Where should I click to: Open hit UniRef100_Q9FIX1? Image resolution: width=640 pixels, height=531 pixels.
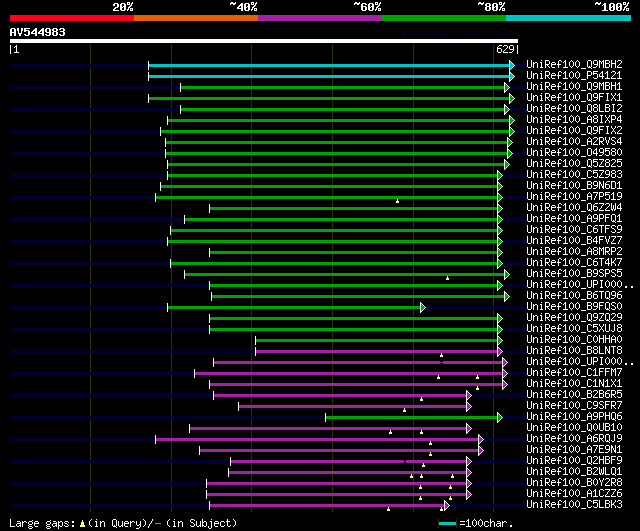pyautogui.click(x=574, y=97)
